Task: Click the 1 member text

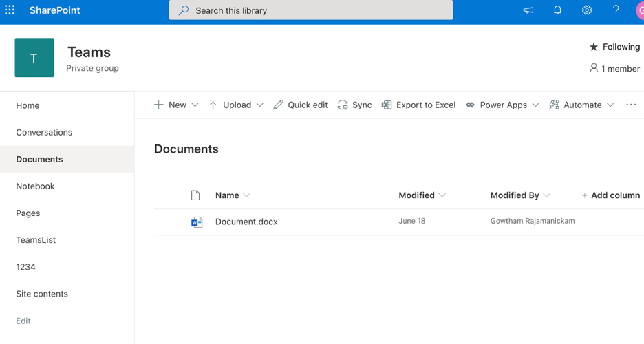Action: click(621, 69)
